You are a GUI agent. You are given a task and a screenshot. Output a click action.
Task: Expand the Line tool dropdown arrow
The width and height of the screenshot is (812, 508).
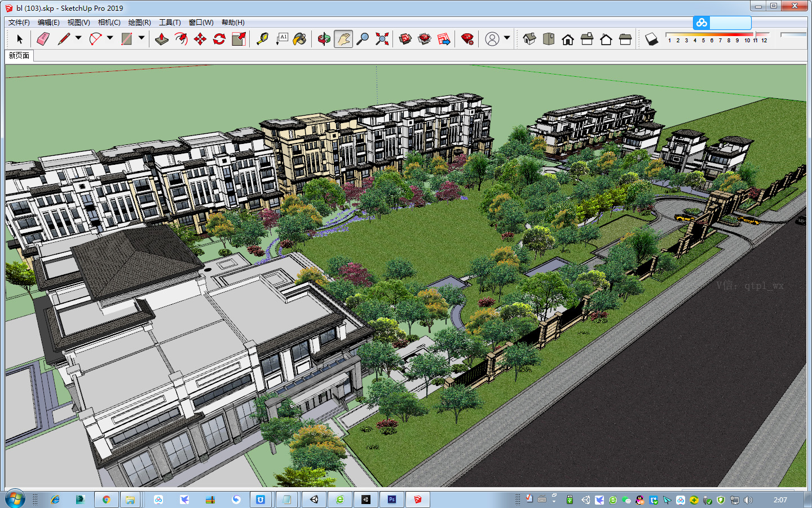[78, 38]
